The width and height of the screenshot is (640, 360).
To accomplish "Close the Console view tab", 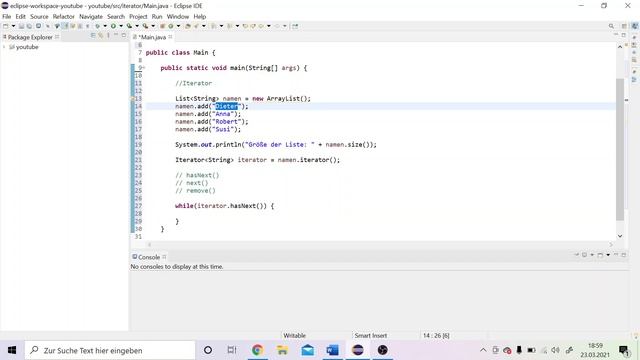I will coord(164,257).
